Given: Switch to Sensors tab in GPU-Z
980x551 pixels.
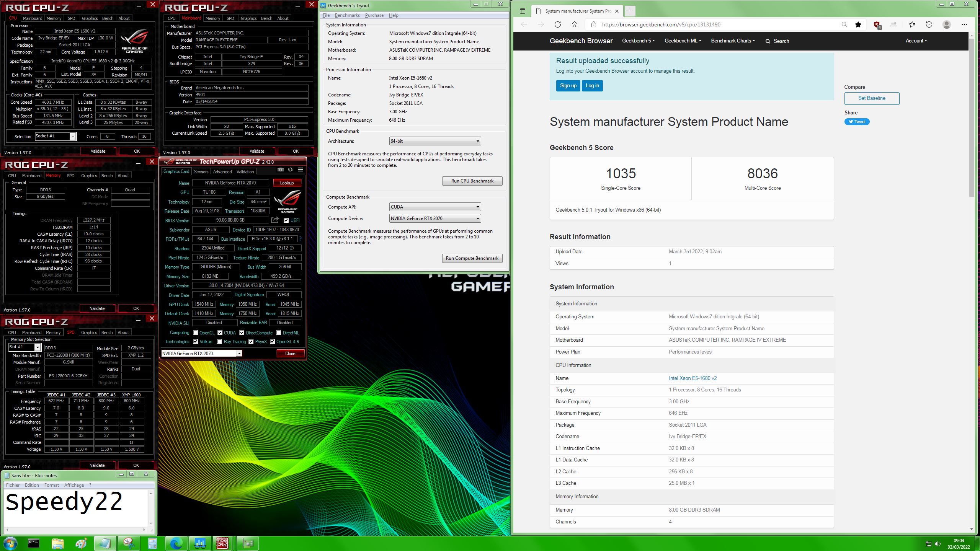Looking at the screenshot, I should [201, 172].
